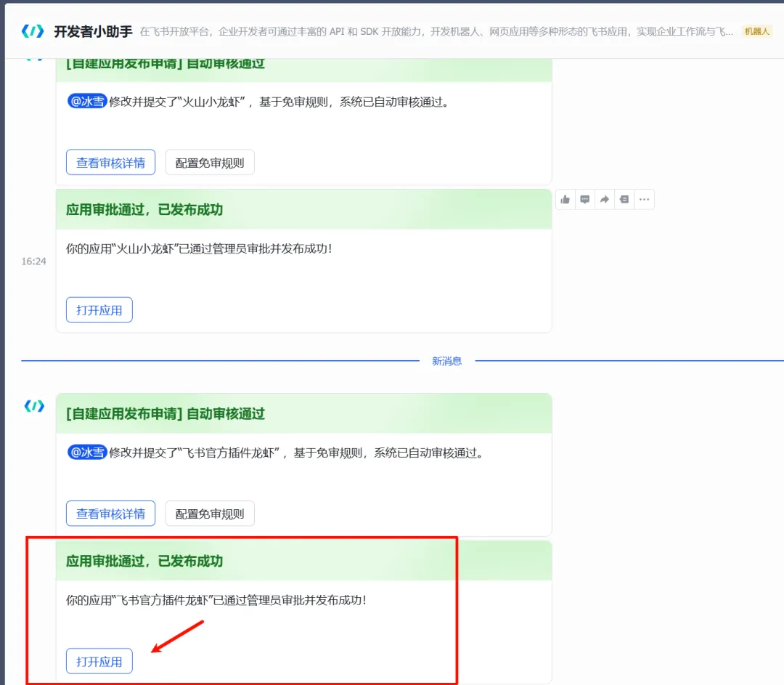Click the 机器人 tag in header
784x685 pixels.
click(x=757, y=31)
